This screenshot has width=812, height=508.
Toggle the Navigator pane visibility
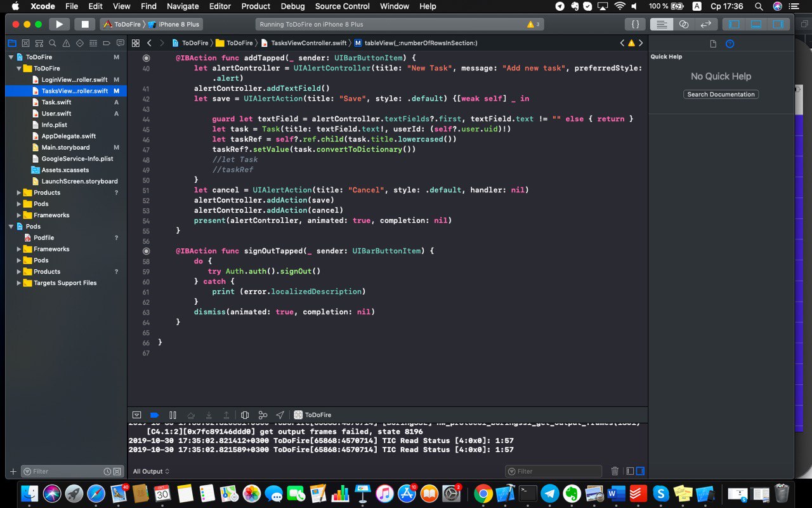pyautogui.click(x=734, y=24)
